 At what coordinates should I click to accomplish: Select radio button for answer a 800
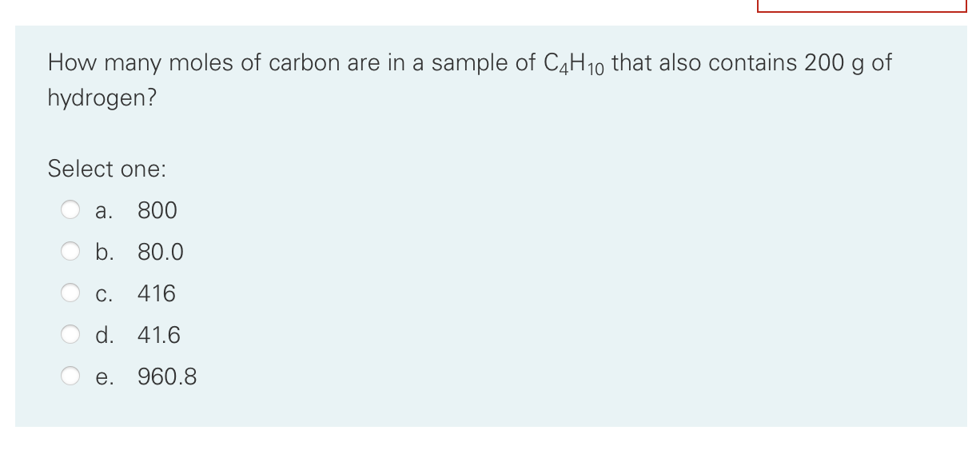tap(70, 209)
